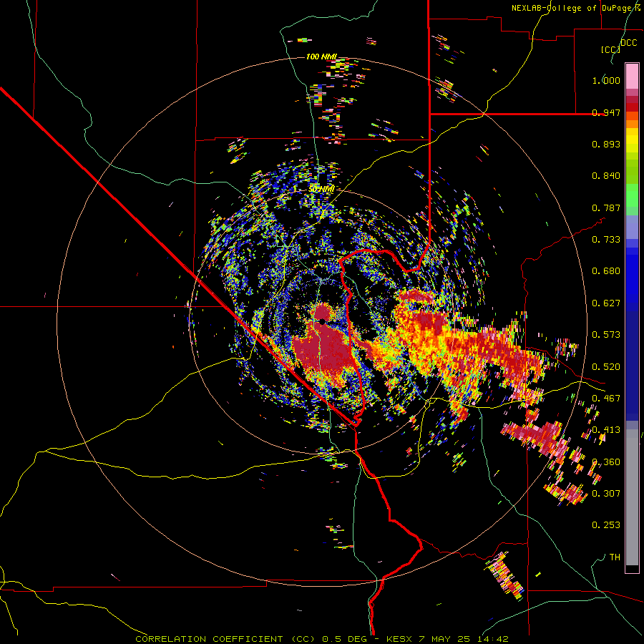Click the 0.627 scale value
This screenshot has width=644, height=644.
coord(606,303)
